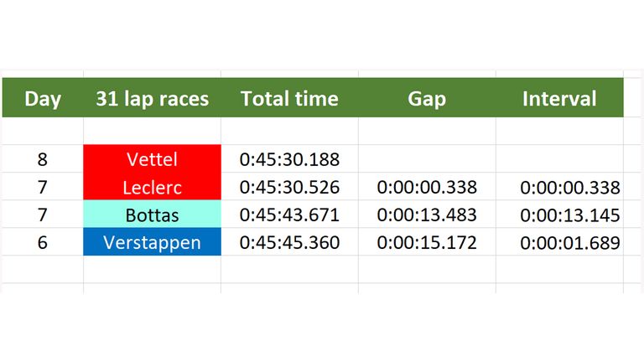Select Bottas total time 0:45:43.671

click(289, 214)
